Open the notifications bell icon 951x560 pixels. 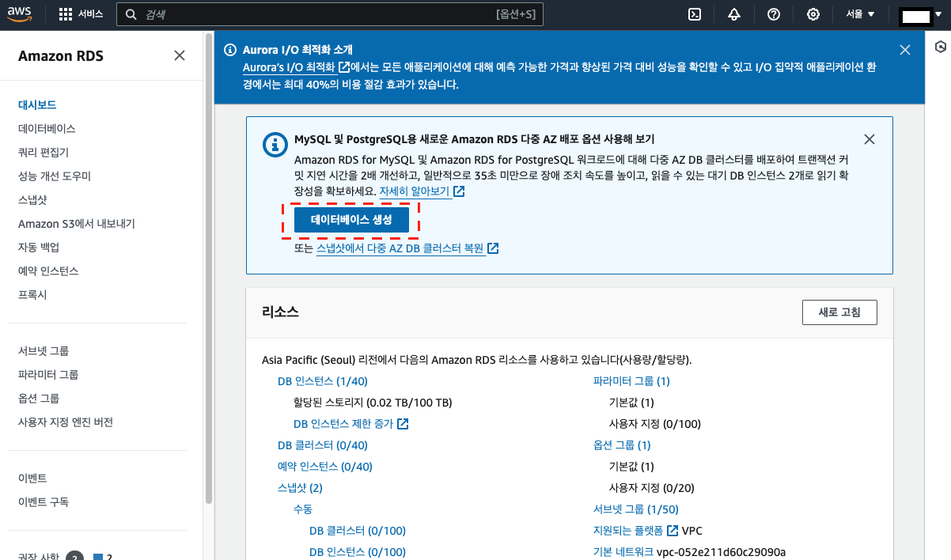click(x=734, y=14)
